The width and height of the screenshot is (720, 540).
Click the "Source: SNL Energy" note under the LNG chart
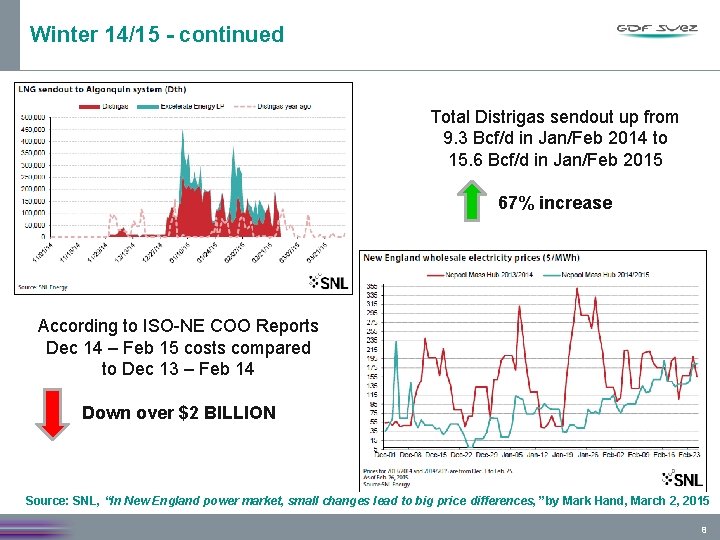43,287
